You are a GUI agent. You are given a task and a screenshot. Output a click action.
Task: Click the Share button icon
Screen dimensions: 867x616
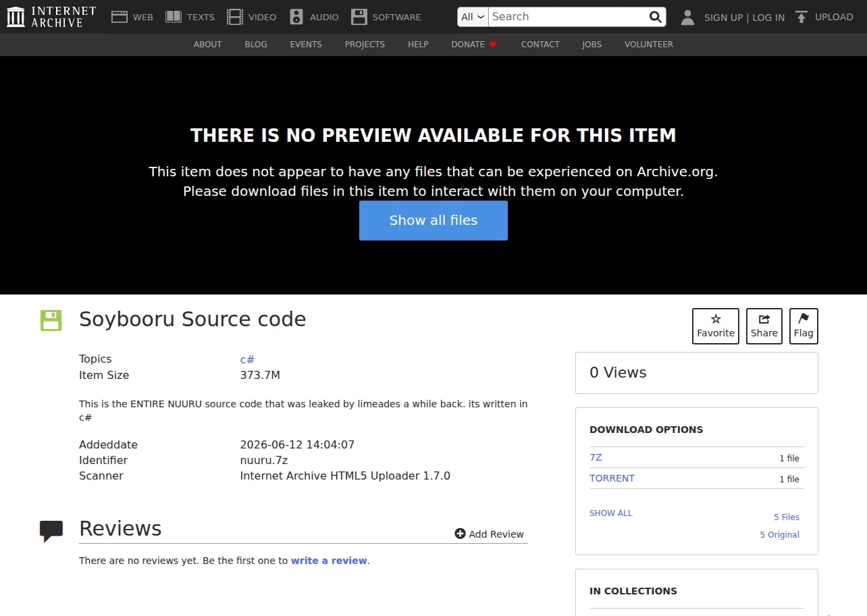tap(764, 326)
